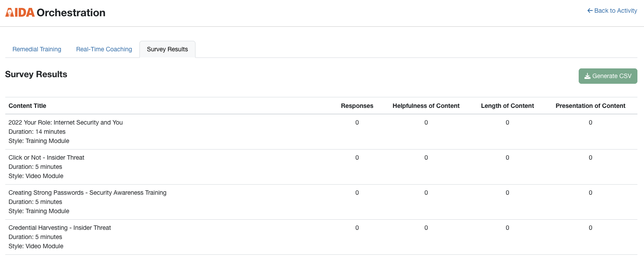Viewport: 644px width, 257px height.
Task: Select the Survey Results tab
Action: (x=167, y=49)
